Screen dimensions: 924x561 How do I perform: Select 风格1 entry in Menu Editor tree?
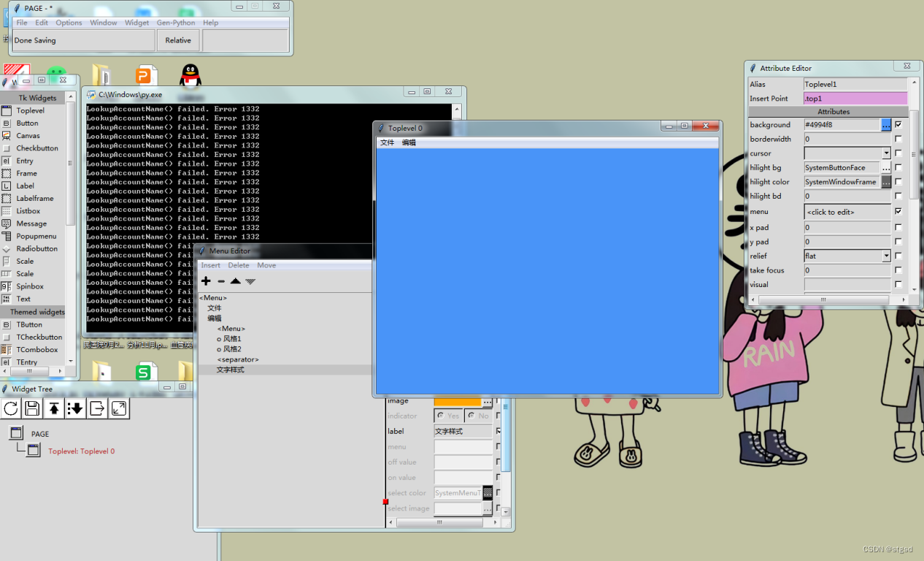coord(229,339)
